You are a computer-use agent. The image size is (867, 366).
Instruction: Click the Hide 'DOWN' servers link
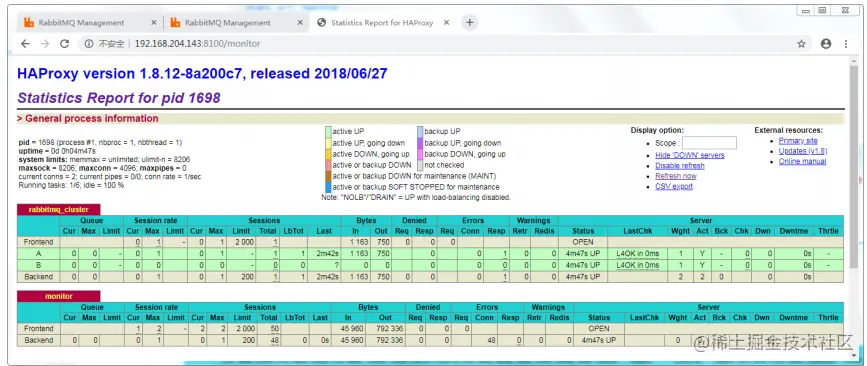690,155
